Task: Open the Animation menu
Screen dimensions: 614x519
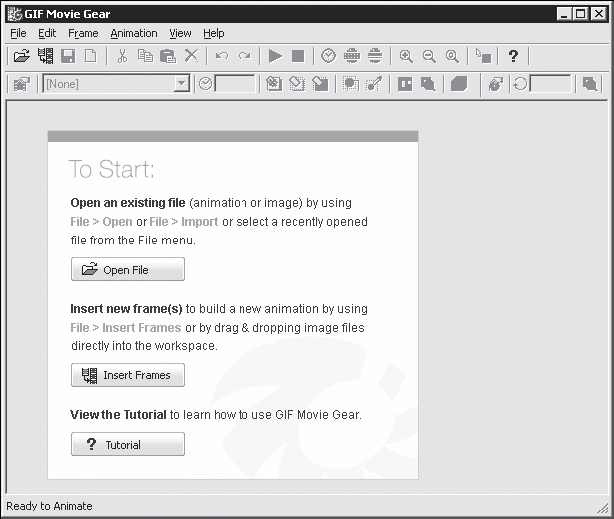Action: coord(134,33)
